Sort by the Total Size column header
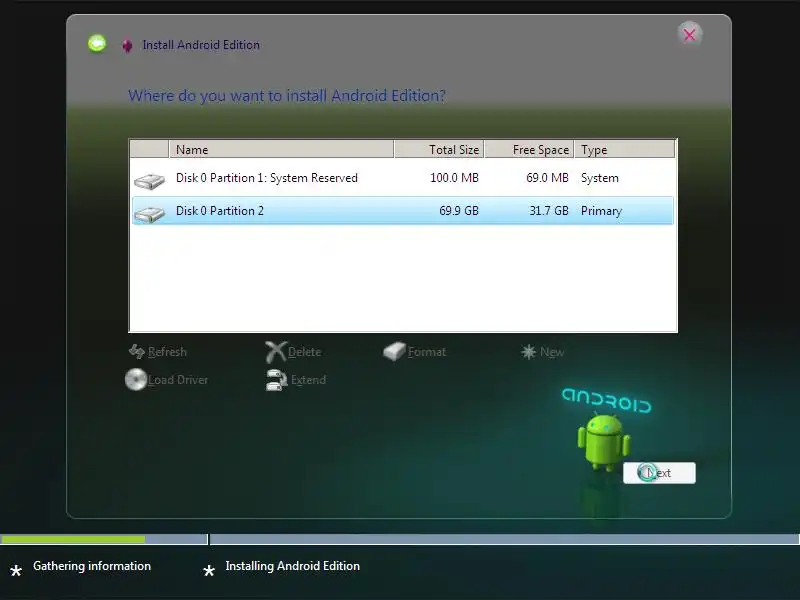 439,149
